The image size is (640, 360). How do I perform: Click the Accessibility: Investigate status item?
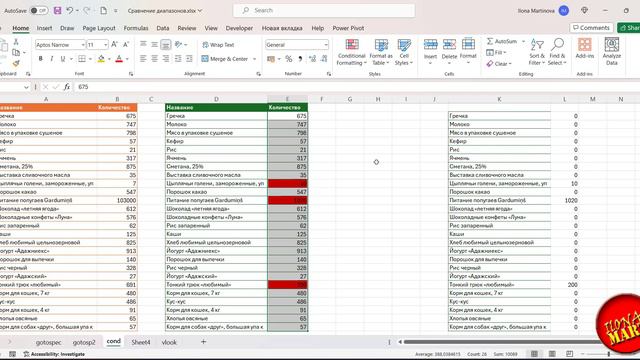(54, 354)
